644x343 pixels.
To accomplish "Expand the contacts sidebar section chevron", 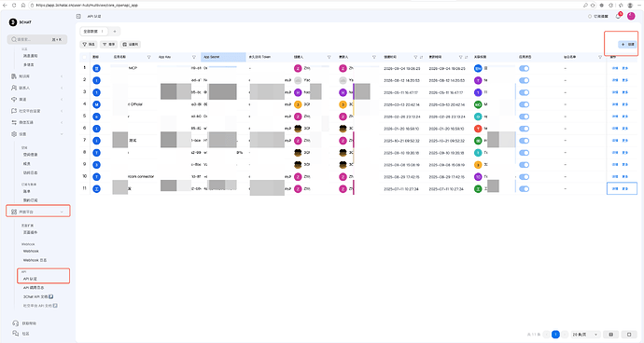I will click(x=62, y=88).
